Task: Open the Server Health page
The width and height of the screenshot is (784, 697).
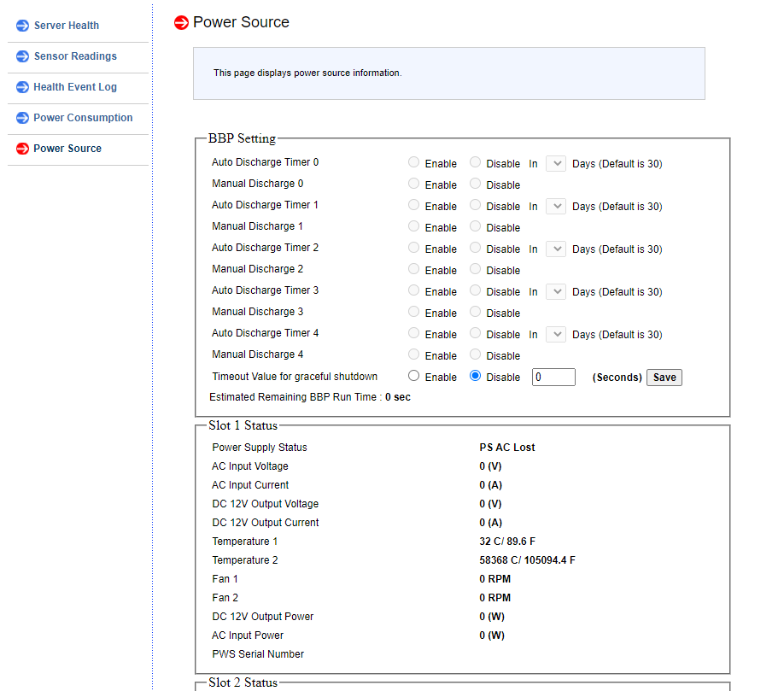Action: coord(66,26)
